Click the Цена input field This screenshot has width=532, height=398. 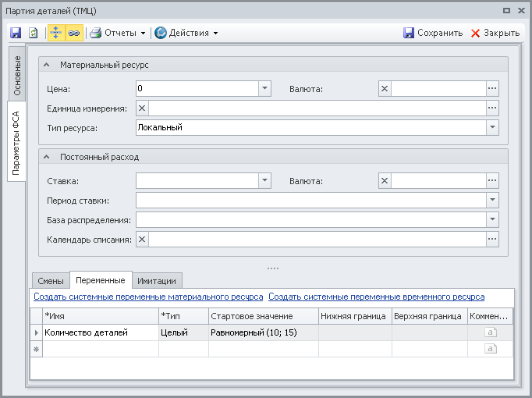click(197, 88)
